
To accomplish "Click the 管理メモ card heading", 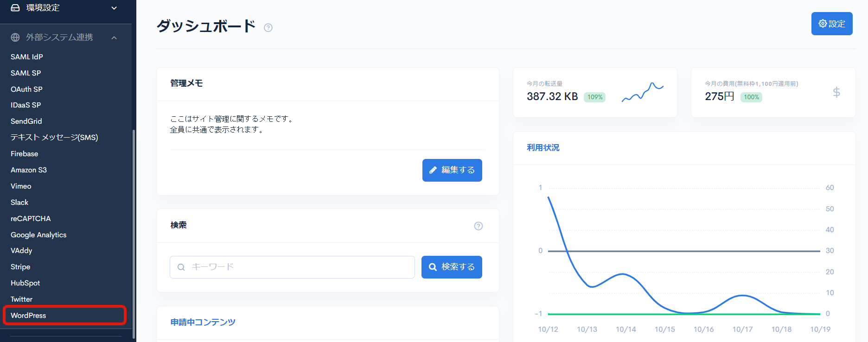I will point(186,83).
